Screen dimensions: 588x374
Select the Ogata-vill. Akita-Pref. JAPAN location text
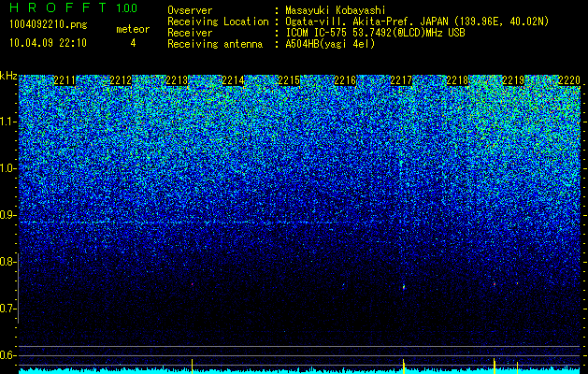[x=417, y=22]
